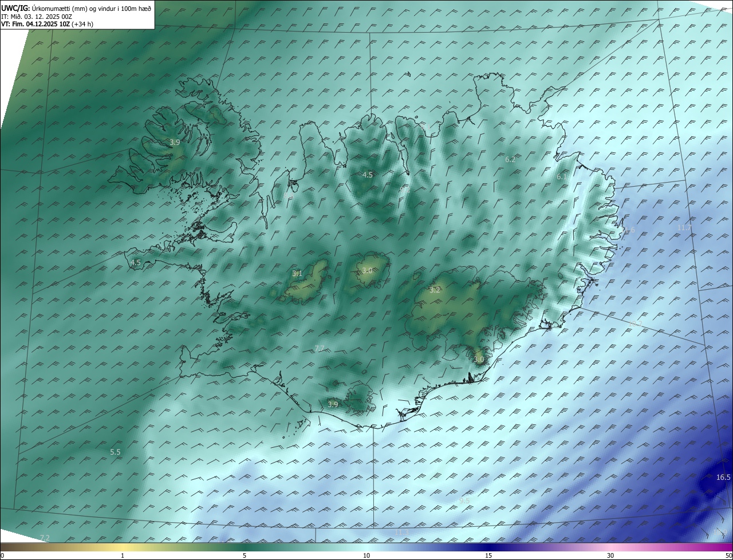Image resolution: width=733 pixels, height=560 pixels.
Task: Click the 7.2 value at the bottom-left corner
Action: coord(45,537)
